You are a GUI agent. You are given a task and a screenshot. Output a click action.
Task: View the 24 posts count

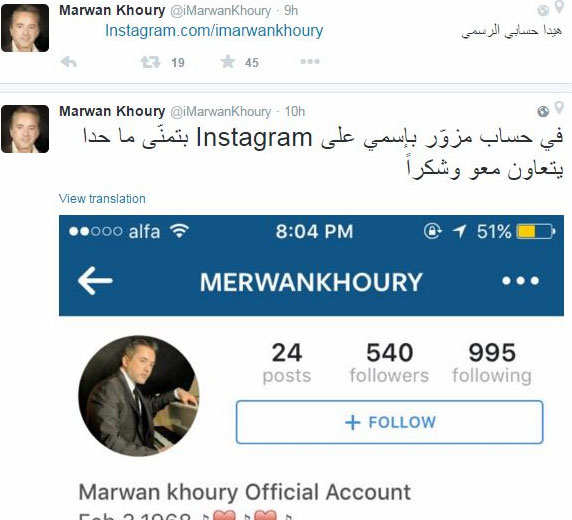287,362
